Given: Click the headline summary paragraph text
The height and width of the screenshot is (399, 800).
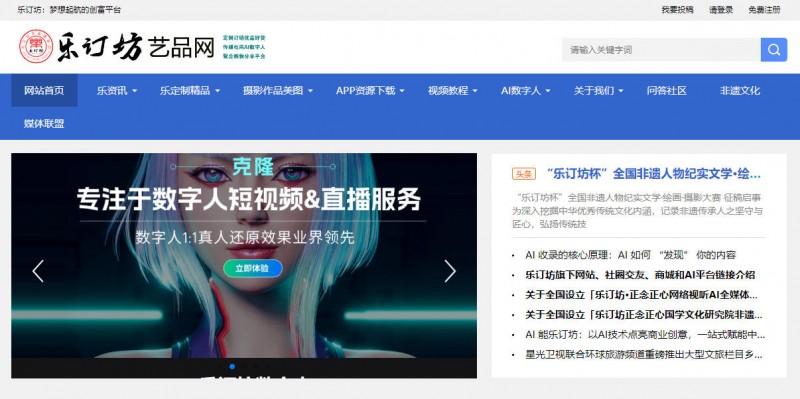Looking at the screenshot, I should [x=638, y=211].
